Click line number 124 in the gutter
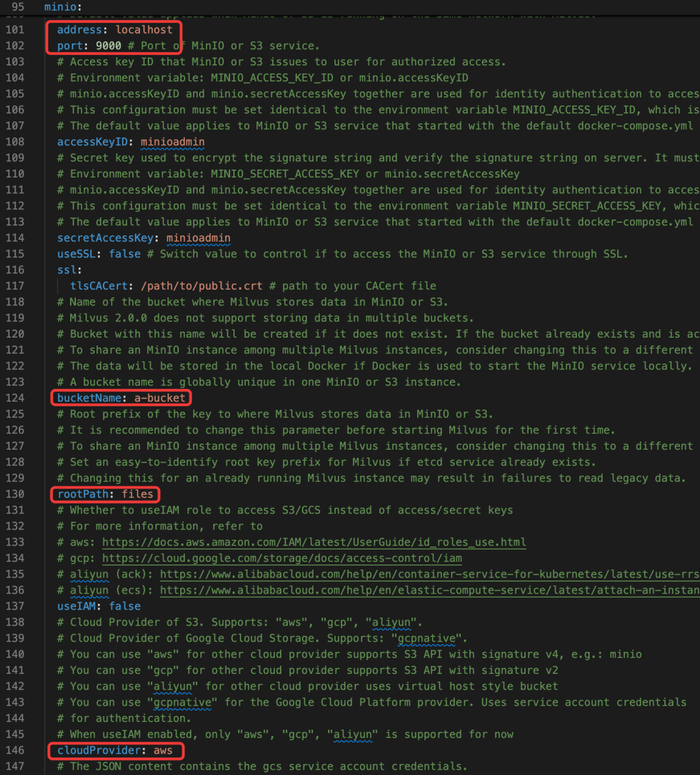Image resolution: width=700 pixels, height=775 pixels. [15, 398]
